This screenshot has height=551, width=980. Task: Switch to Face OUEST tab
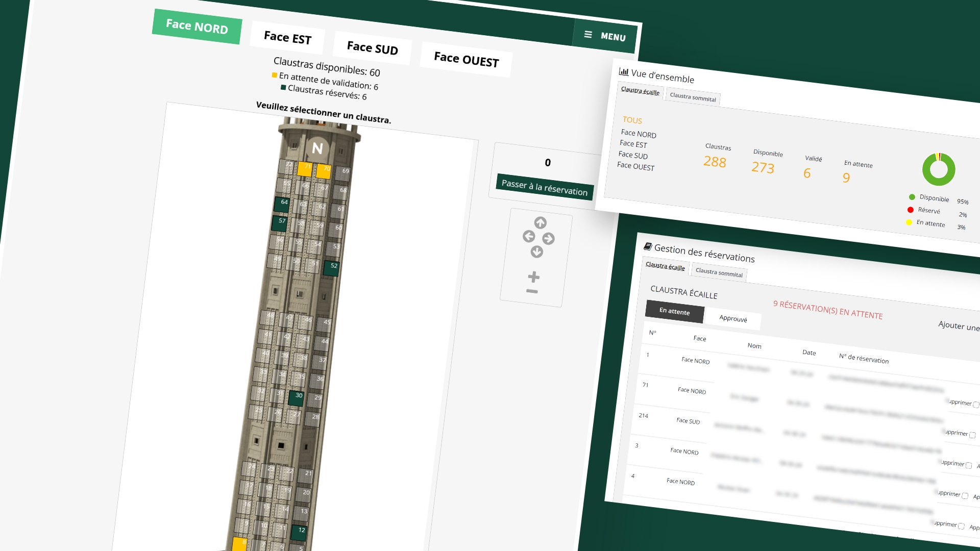[x=466, y=60]
